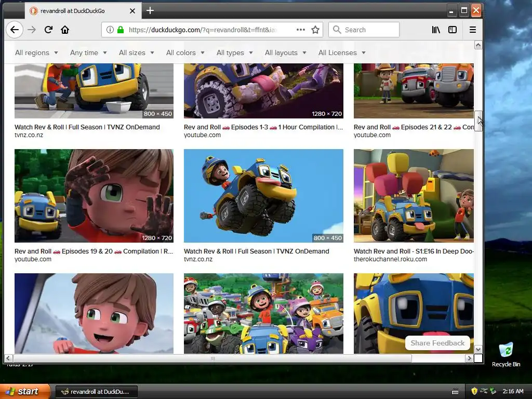
Task: Expand the All colors filter
Action: (x=185, y=52)
